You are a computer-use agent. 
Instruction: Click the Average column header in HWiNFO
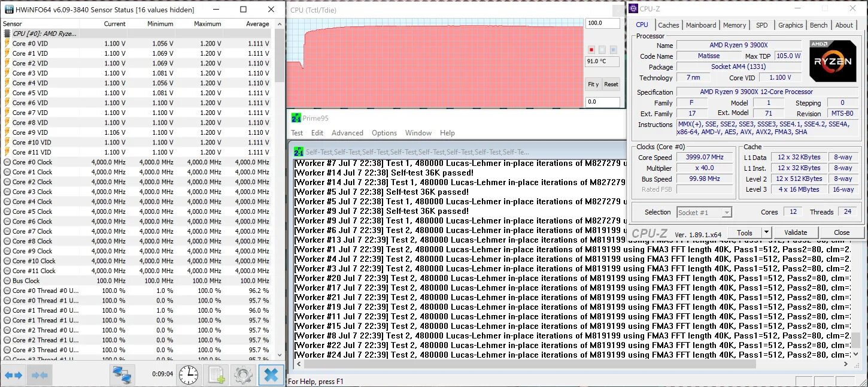click(257, 24)
